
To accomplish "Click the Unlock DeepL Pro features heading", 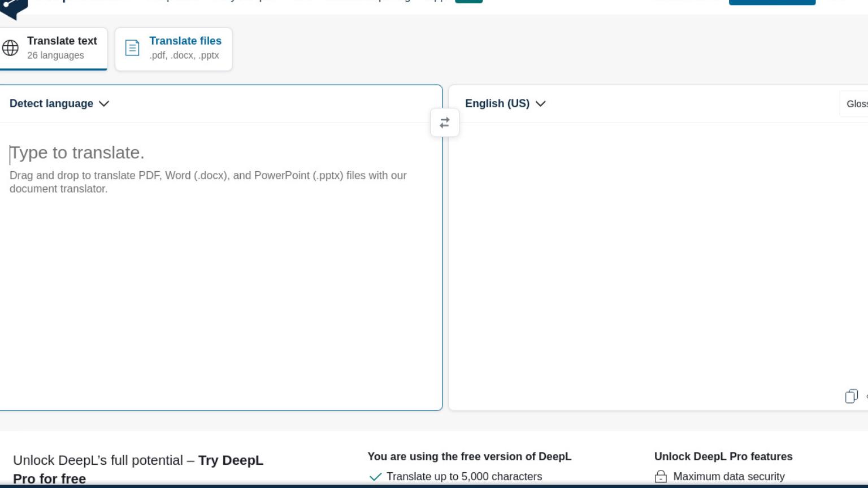I will tap(723, 456).
